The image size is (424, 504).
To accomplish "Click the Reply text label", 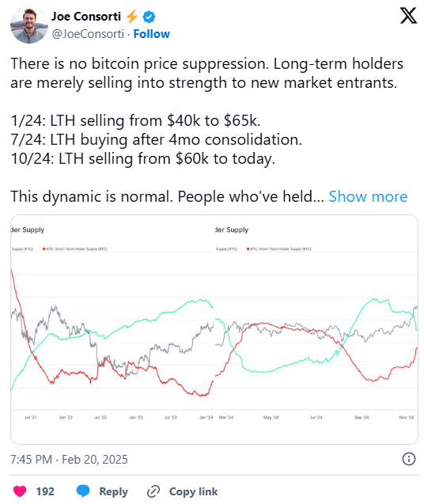I will [113, 491].
